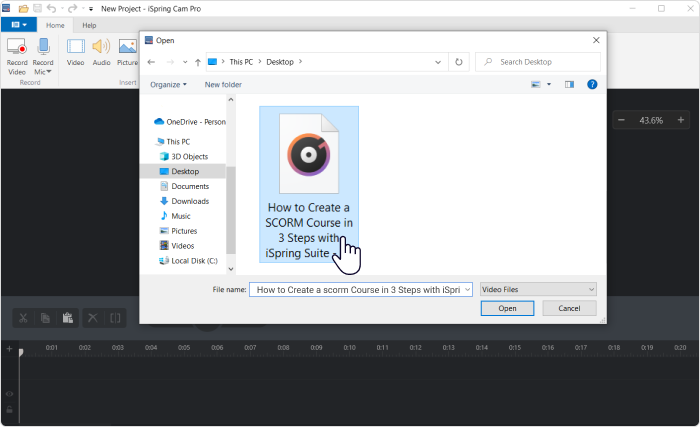Viewport: 700px width, 427px height.
Task: Zoom in with the plus button
Action: coord(681,120)
